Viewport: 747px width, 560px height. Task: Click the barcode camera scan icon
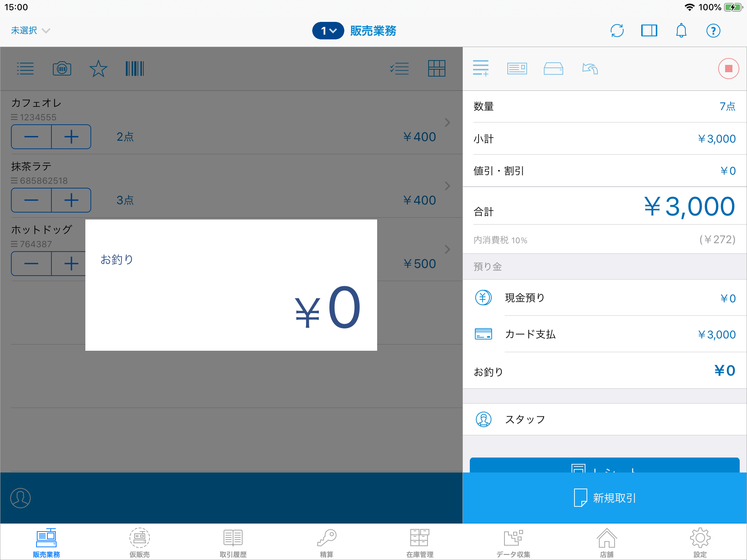pyautogui.click(x=62, y=69)
